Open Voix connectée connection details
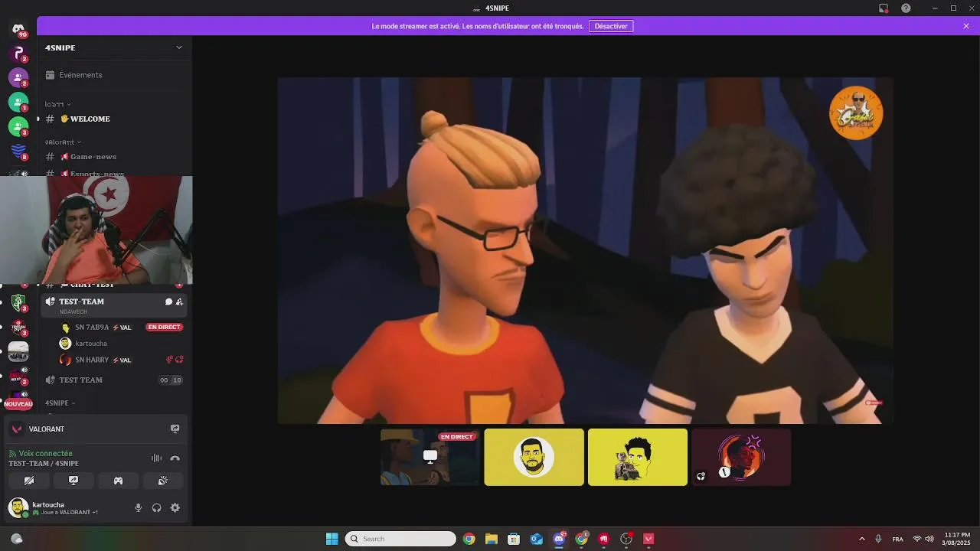The image size is (980, 551). point(45,453)
